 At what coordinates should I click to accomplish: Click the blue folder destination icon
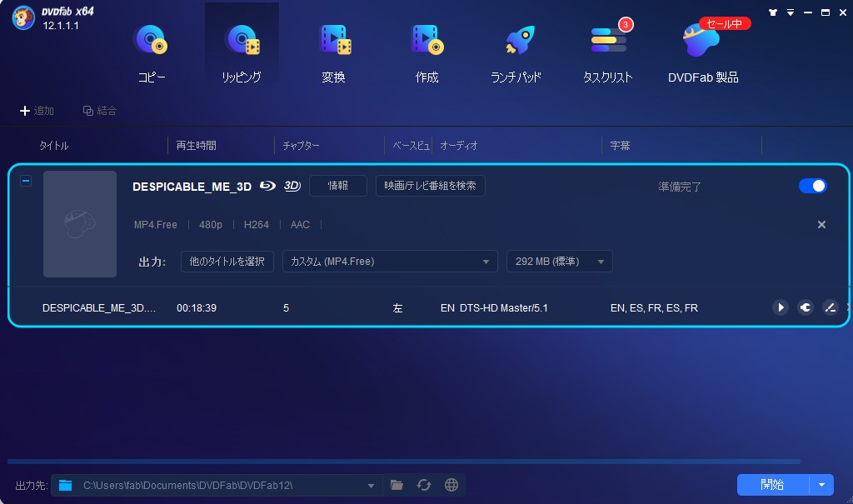pyautogui.click(x=65, y=485)
